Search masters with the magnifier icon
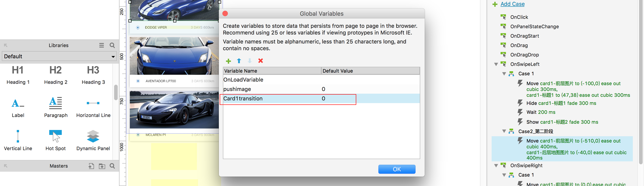The height and width of the screenshot is (186, 644). coord(112,166)
